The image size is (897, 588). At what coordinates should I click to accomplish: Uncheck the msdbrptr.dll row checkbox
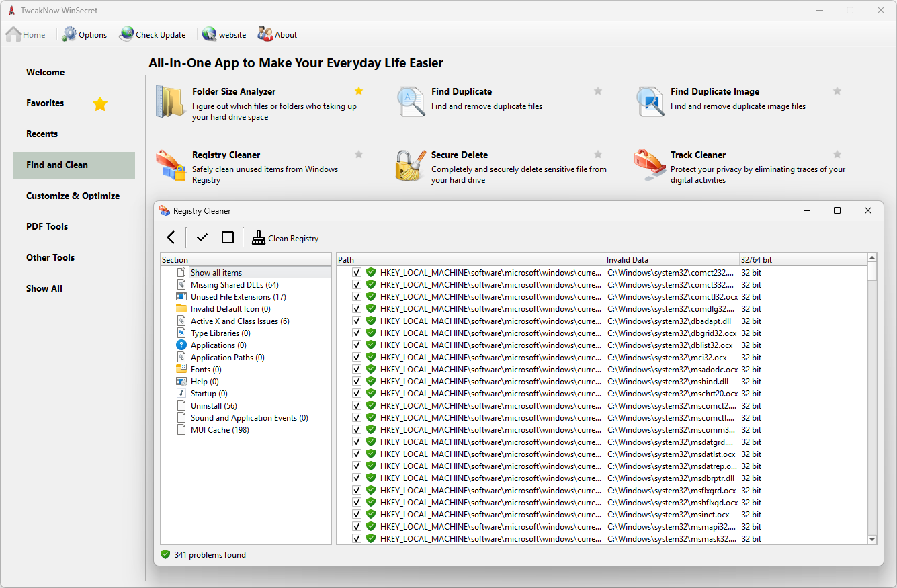357,478
